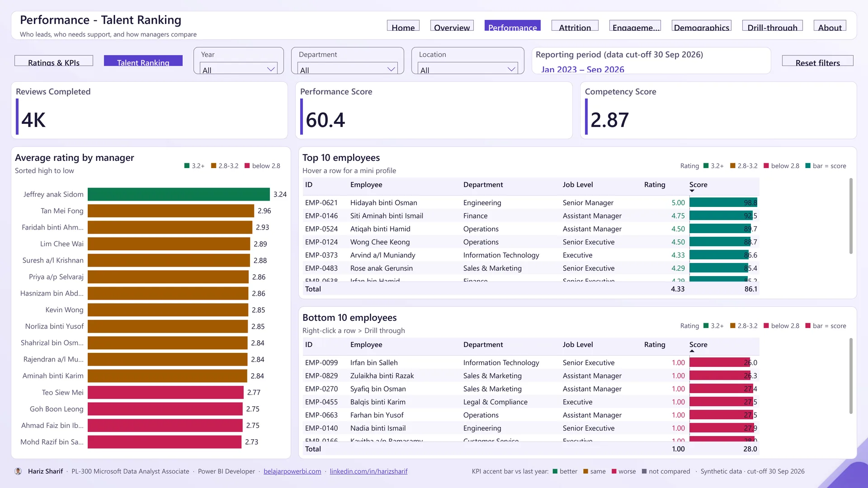The height and width of the screenshot is (488, 868).
Task: Click EMP-0373 Arvind a/l Muniandy
Action: pyautogui.click(x=531, y=255)
